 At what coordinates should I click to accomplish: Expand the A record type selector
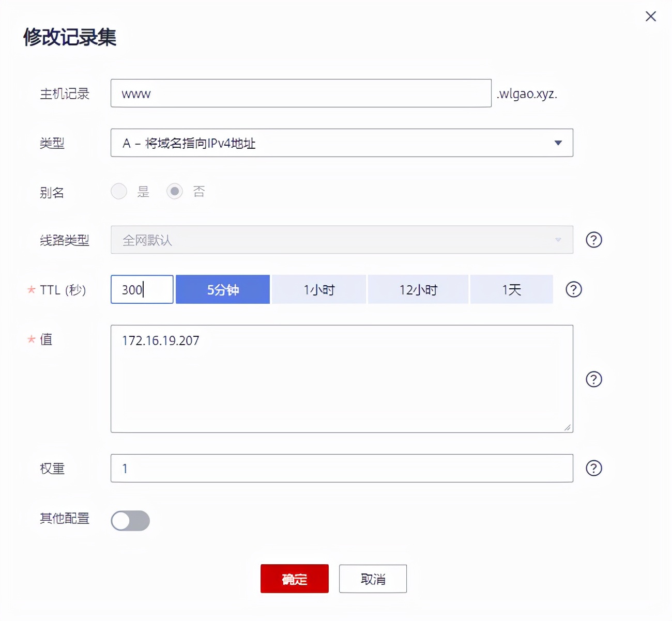click(x=557, y=143)
